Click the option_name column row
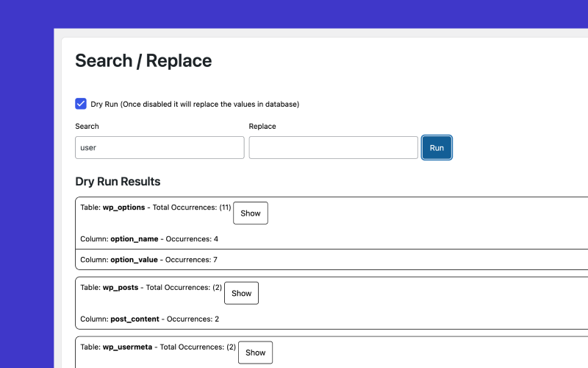This screenshot has height=368, width=588. click(149, 239)
